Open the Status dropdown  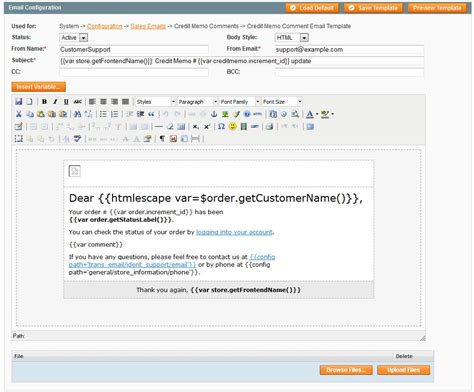(x=74, y=38)
